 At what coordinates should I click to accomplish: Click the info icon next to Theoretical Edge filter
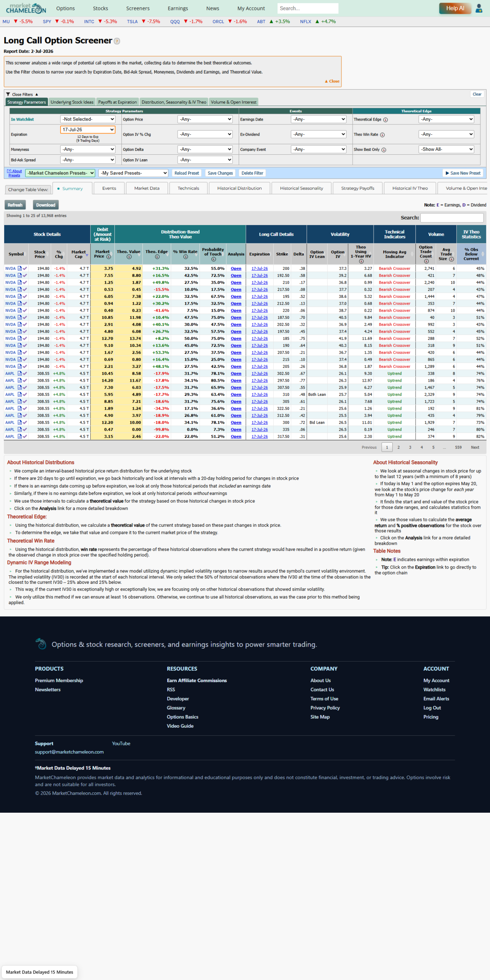(385, 120)
